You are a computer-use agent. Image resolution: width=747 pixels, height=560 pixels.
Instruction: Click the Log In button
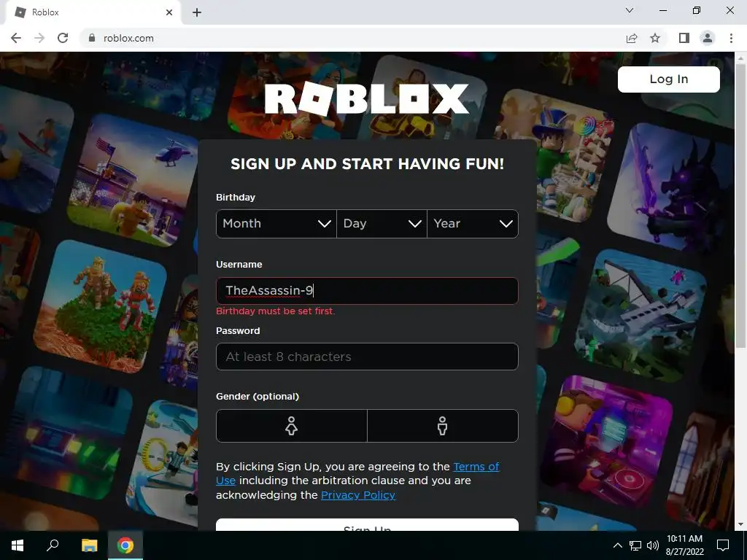point(669,79)
